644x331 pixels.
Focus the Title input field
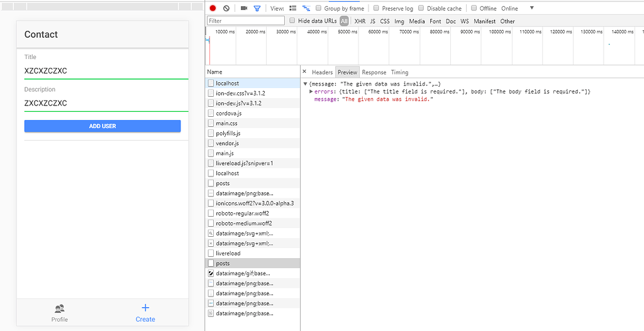[x=106, y=71]
